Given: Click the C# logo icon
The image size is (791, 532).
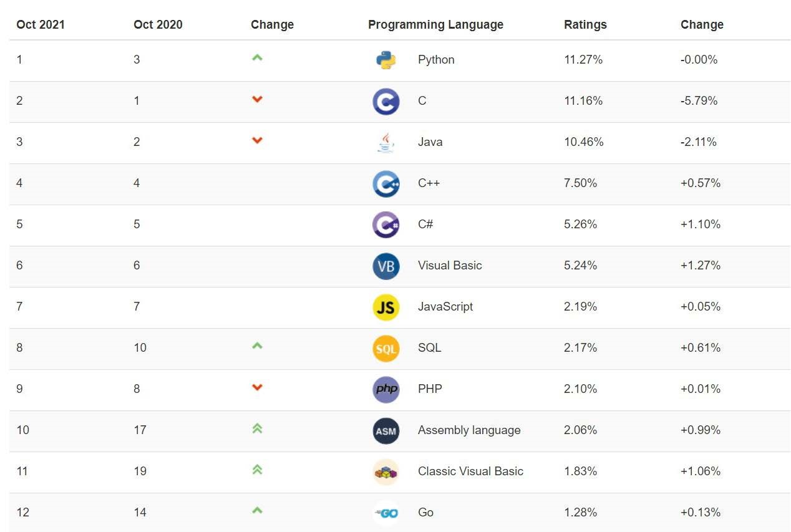Looking at the screenshot, I should pyautogui.click(x=386, y=225).
